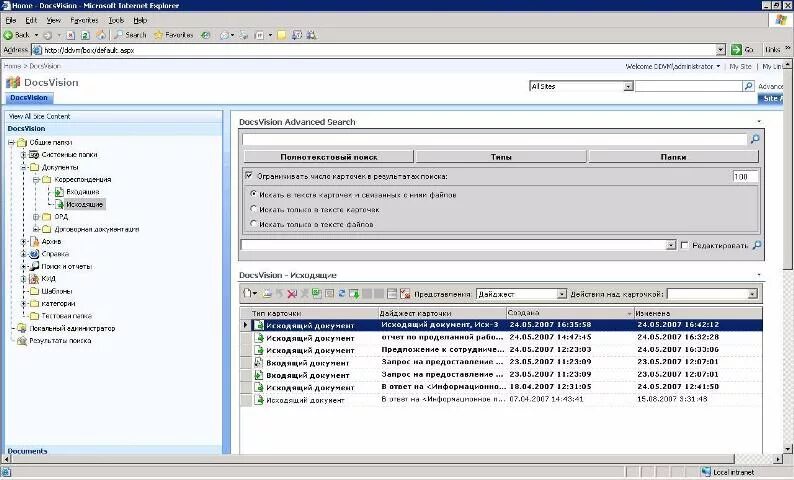Click the Архив folder icon in tree
This screenshot has width=794, height=480.
[34, 242]
